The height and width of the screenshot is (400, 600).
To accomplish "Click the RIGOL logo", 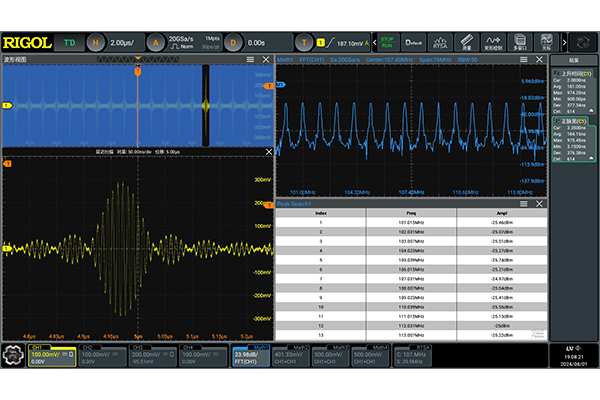I will [x=29, y=42].
